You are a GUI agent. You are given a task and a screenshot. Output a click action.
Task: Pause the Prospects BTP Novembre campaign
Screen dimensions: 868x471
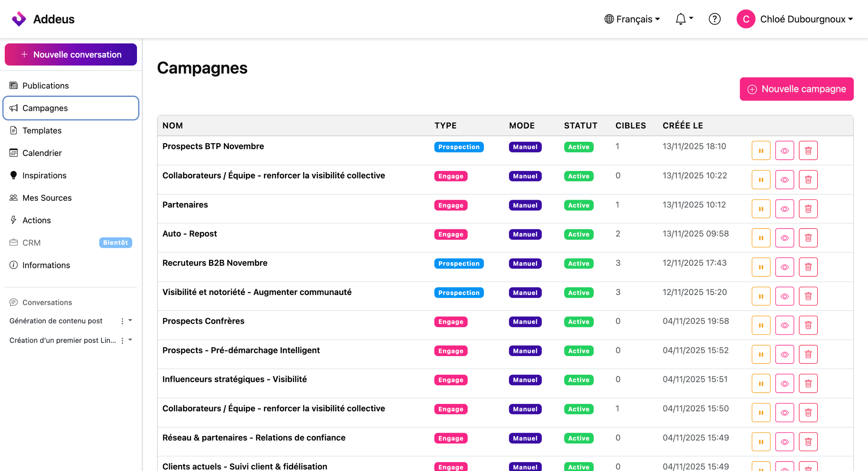(x=761, y=151)
